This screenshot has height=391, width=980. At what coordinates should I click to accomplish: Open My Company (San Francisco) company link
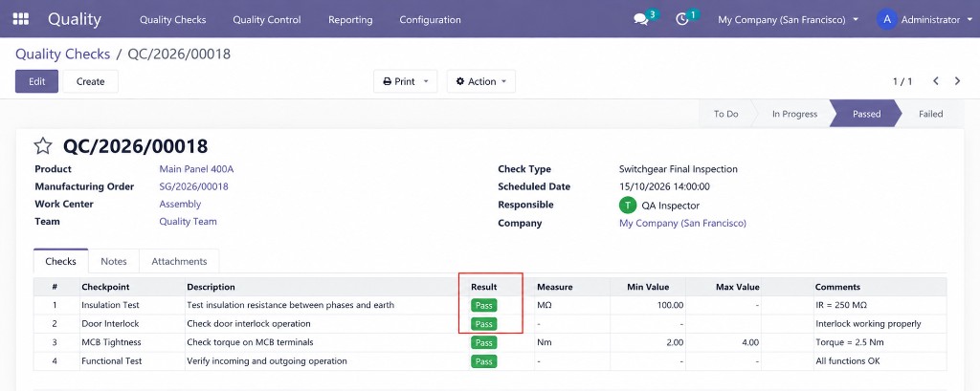[682, 223]
